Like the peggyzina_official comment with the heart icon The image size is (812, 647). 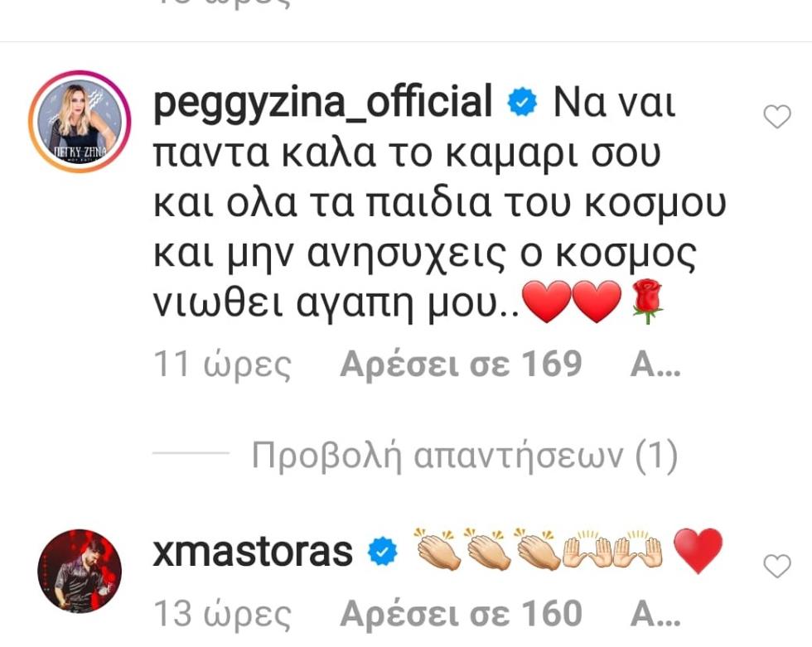pos(777,117)
